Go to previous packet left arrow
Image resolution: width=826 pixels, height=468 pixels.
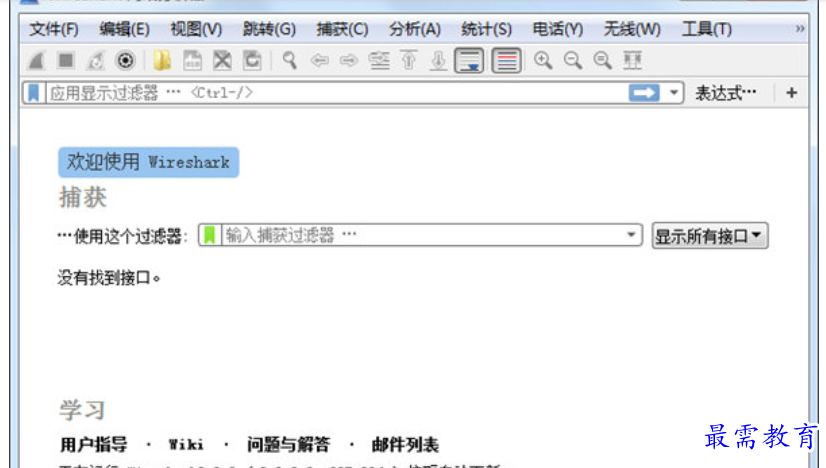point(319,61)
